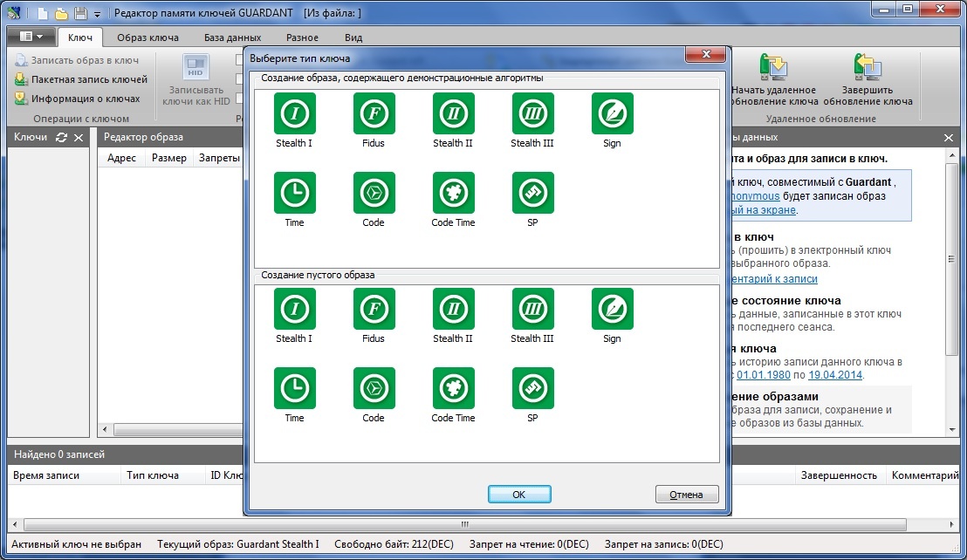967x560 pixels.
Task: Click the refresh icon in the Ключи panel
Action: [61, 138]
